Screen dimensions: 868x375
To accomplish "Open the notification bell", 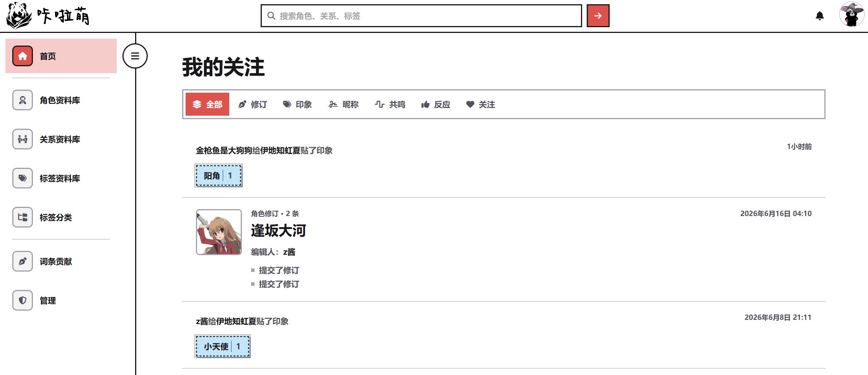I will tap(819, 16).
